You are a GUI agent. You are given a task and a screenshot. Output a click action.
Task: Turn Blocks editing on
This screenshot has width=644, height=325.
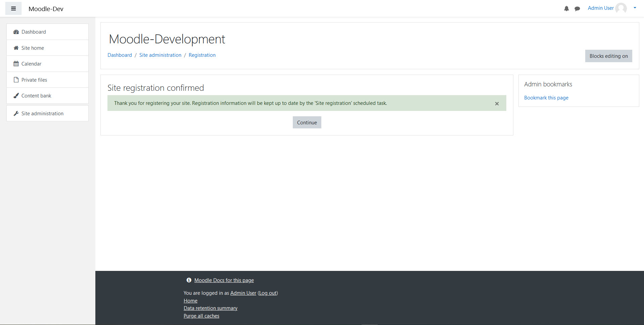point(608,56)
